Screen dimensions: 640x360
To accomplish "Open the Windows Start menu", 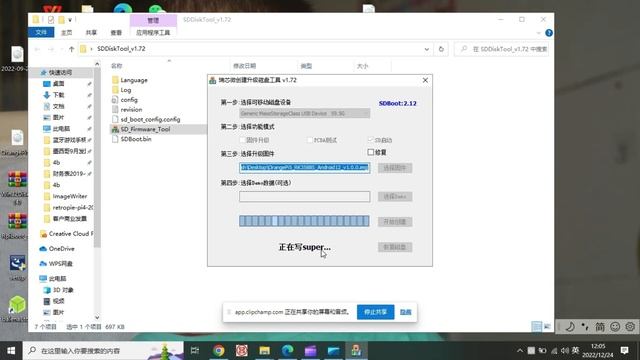I will coord(11,350).
